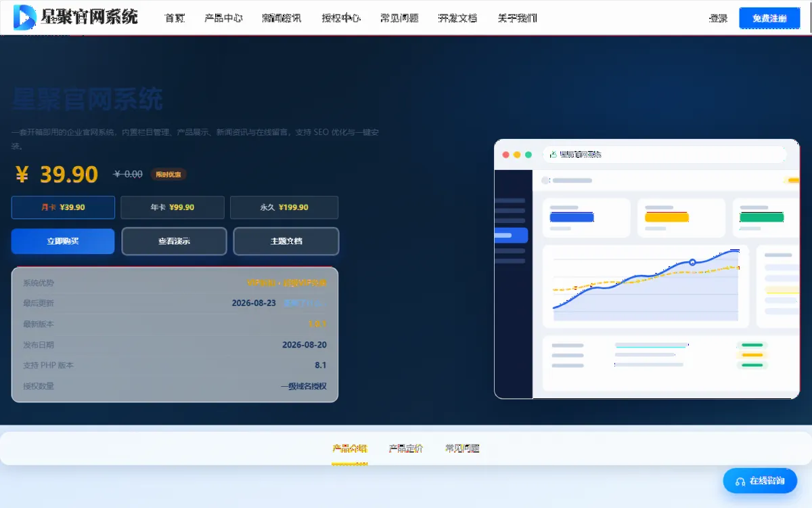Open 开发文档 in the top menu
Image resolution: width=812 pixels, height=508 pixels.
point(457,18)
